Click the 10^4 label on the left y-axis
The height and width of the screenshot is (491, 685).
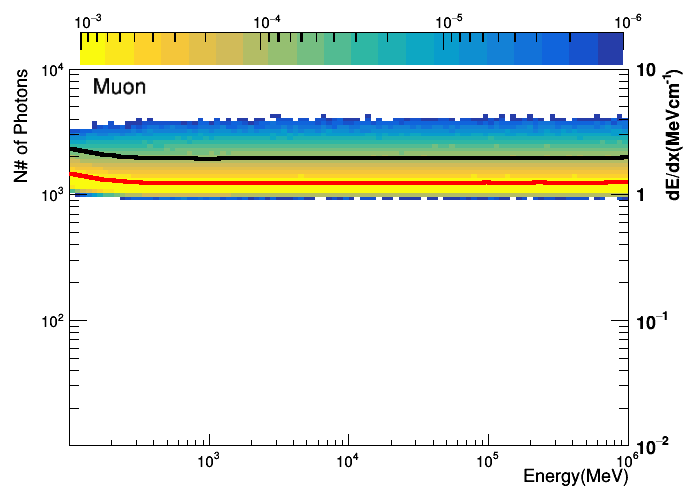coord(52,70)
